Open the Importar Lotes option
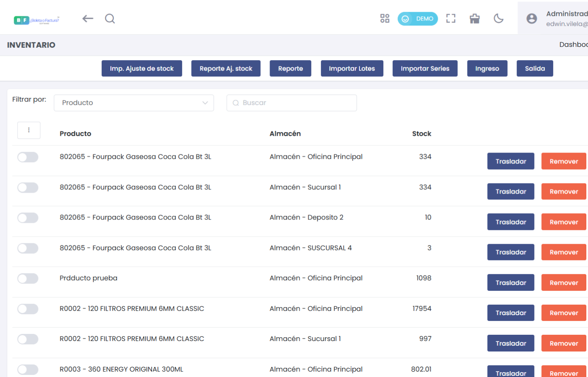Image resolution: width=588 pixels, height=377 pixels. (352, 69)
